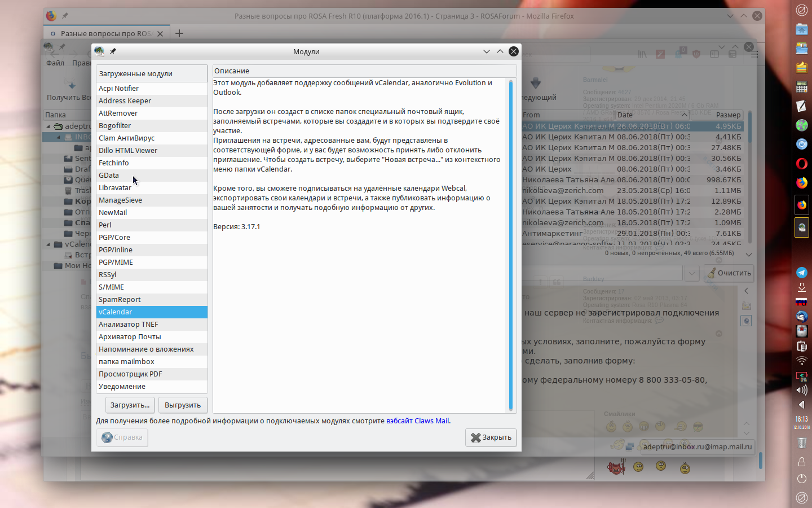The width and height of the screenshot is (812, 508).
Task: Sort messages by the Date column
Action: [652, 115]
